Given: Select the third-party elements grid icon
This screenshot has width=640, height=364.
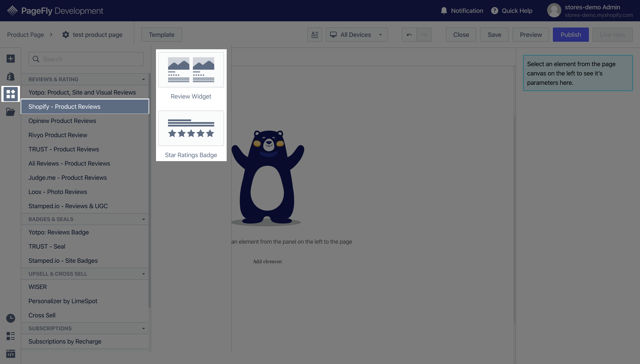Looking at the screenshot, I should [x=10, y=94].
